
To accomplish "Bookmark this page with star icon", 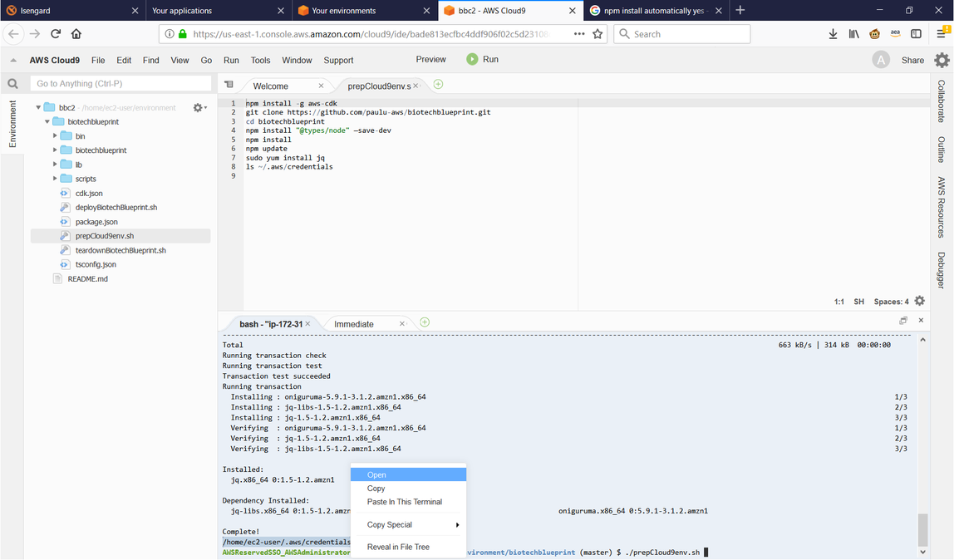I will click(x=597, y=34).
